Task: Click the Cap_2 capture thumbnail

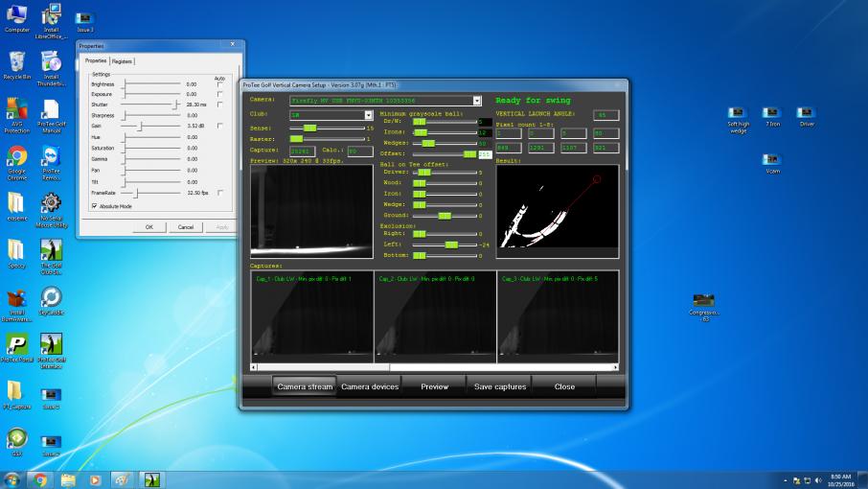Action: click(435, 316)
